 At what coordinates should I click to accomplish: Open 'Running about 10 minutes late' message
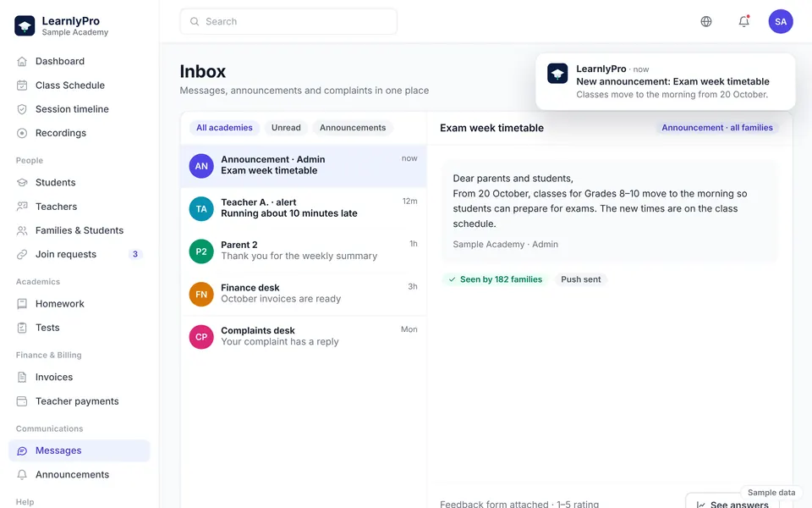coord(304,209)
